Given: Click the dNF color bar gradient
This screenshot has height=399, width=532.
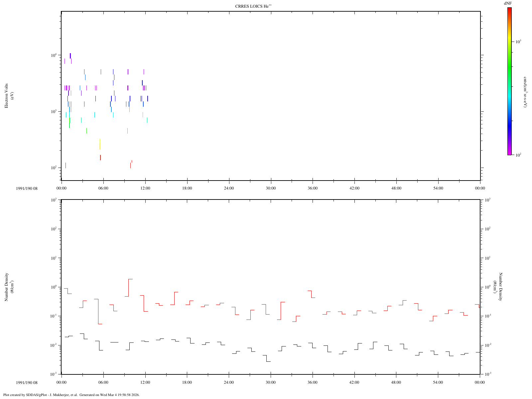Looking at the screenshot, I should 509,81.
